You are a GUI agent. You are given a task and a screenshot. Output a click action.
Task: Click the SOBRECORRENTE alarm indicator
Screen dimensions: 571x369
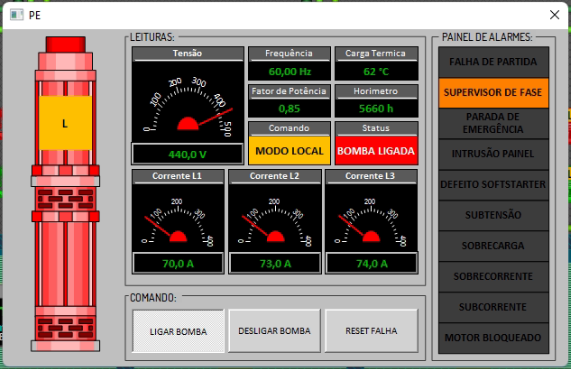493,276
